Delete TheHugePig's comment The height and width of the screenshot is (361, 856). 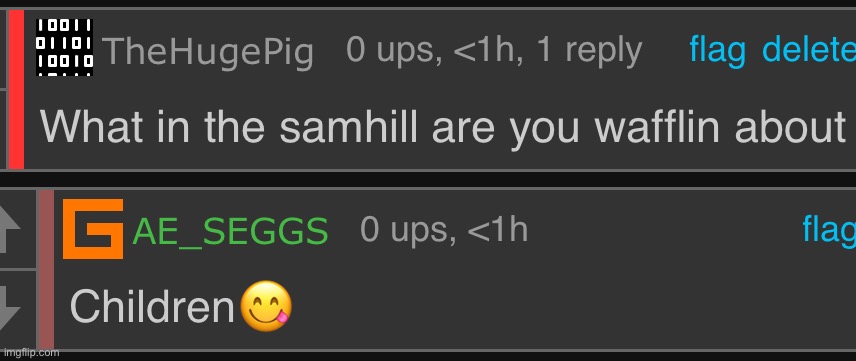pos(809,50)
